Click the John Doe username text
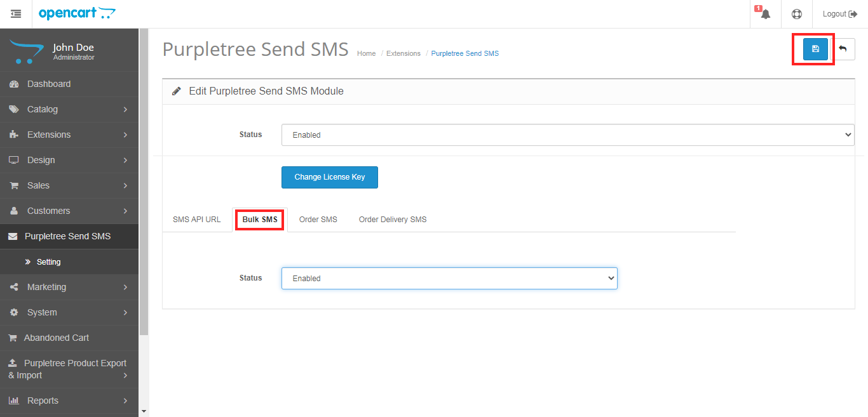The height and width of the screenshot is (417, 868). click(73, 48)
